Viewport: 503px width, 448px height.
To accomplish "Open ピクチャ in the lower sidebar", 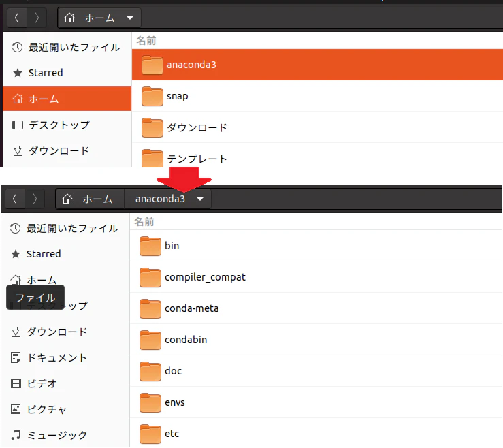I will (65, 409).
